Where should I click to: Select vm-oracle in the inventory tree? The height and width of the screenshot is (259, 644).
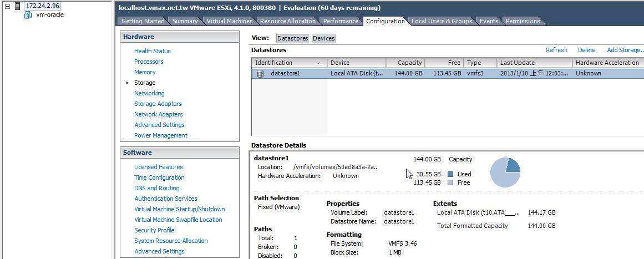pyautogui.click(x=50, y=15)
